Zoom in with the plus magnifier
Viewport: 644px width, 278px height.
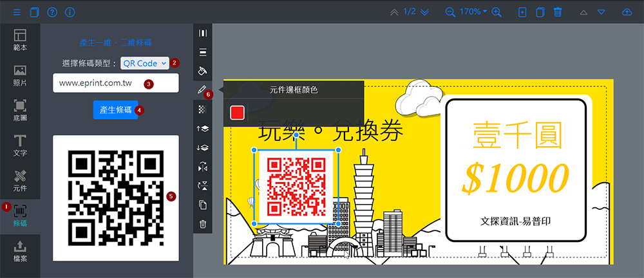[497, 12]
